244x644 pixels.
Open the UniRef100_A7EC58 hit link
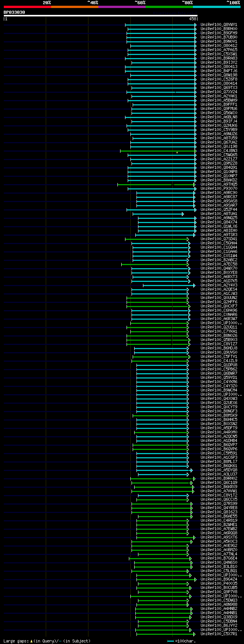click(219, 264)
